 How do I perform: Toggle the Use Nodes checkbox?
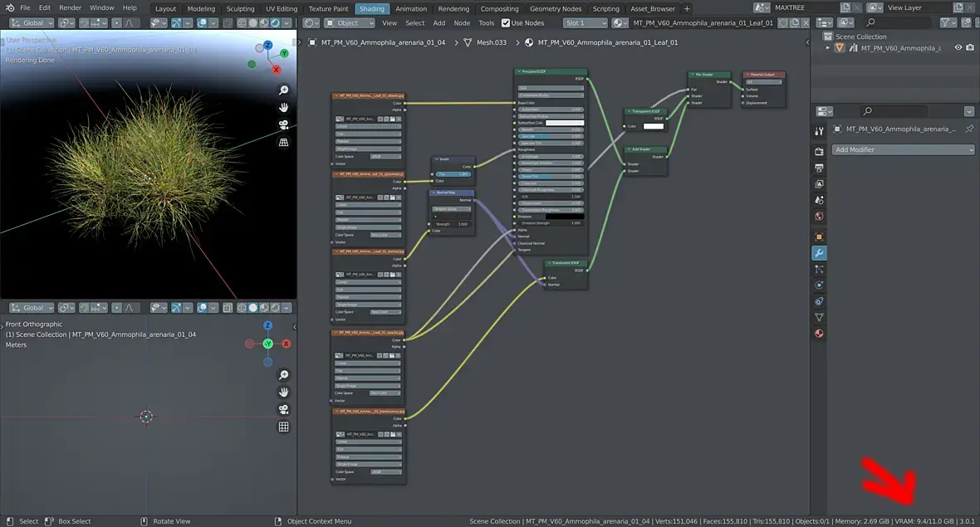click(506, 23)
